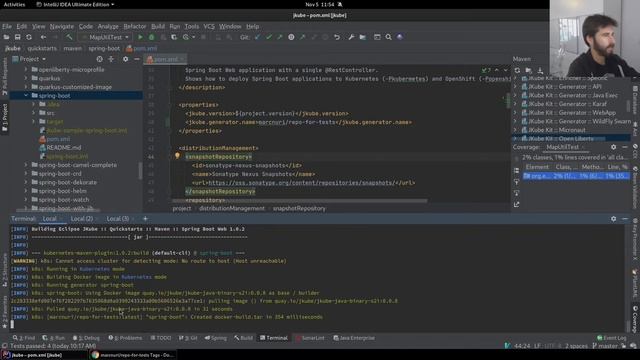Open the Project view selector dropdown
The height and width of the screenshot is (360, 640).
[x=29, y=59]
